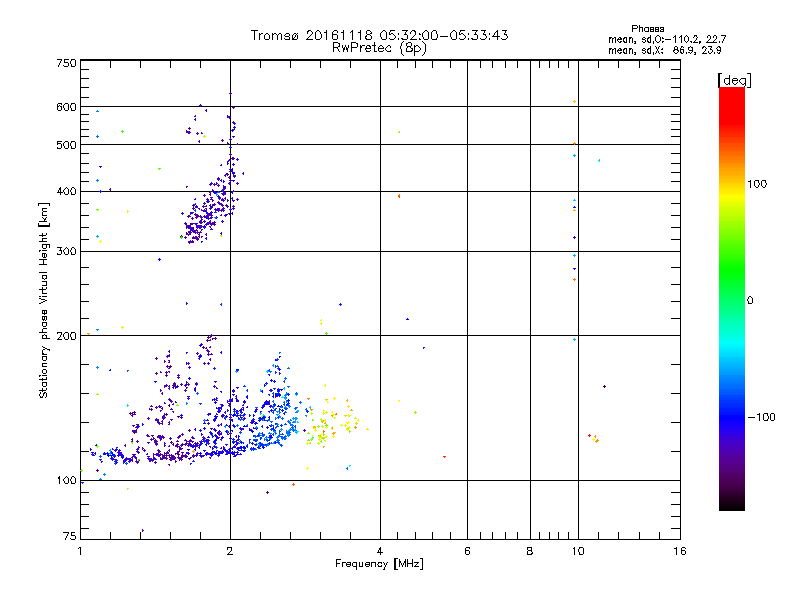Screen dimensions: 800x600
Task: Click the '[deg]' colorbar unit label
Action: tap(734, 80)
